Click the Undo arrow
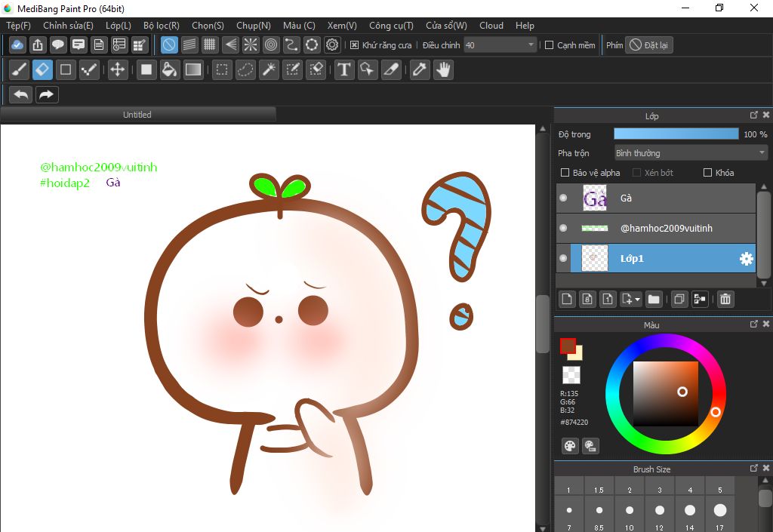773x532 pixels. click(x=20, y=94)
